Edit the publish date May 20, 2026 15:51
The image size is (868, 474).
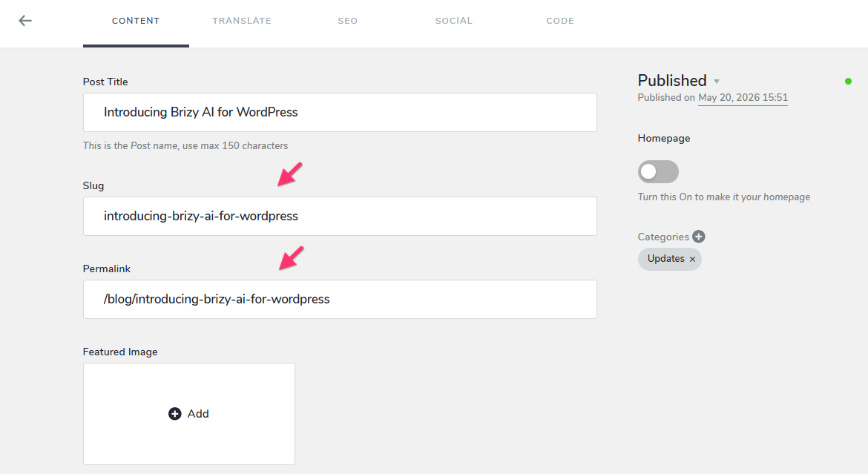click(743, 97)
